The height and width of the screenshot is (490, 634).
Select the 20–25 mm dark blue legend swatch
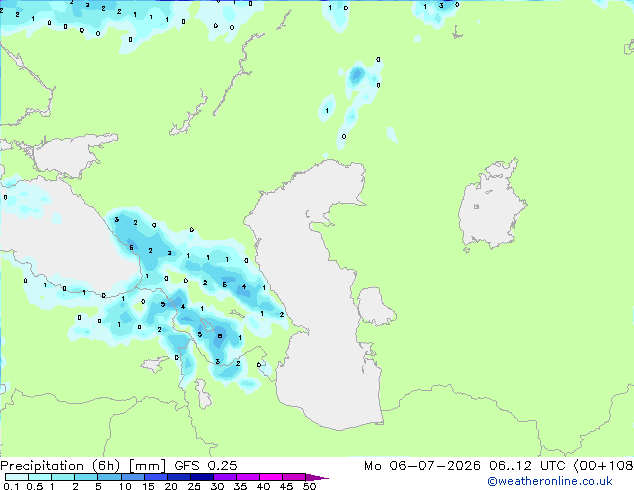tap(179, 477)
